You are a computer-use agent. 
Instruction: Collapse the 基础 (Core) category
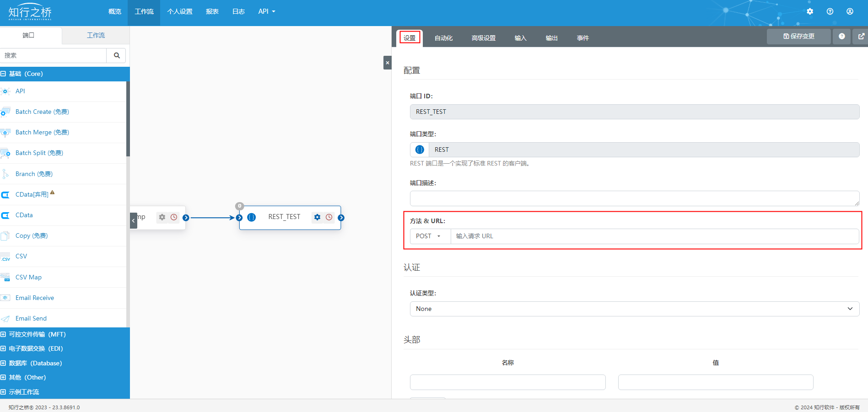[4, 74]
